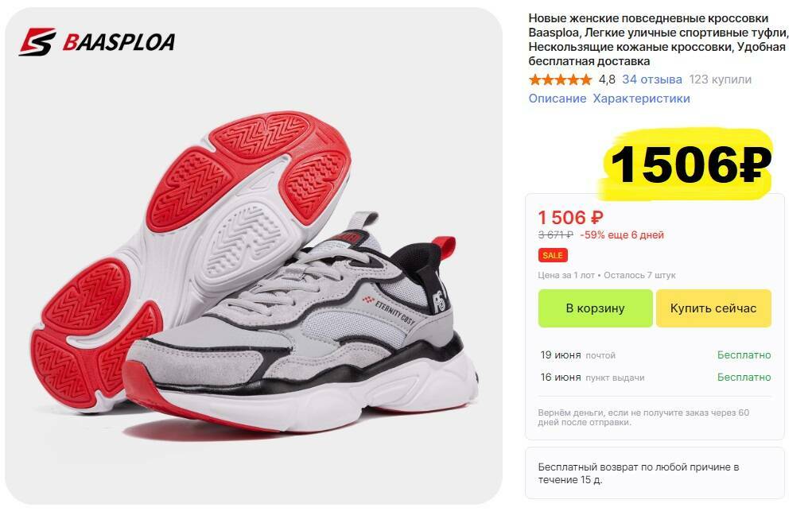Select the 16 июня пункт выдачи delivery row
The height and width of the screenshot is (519, 812).
pos(655,378)
